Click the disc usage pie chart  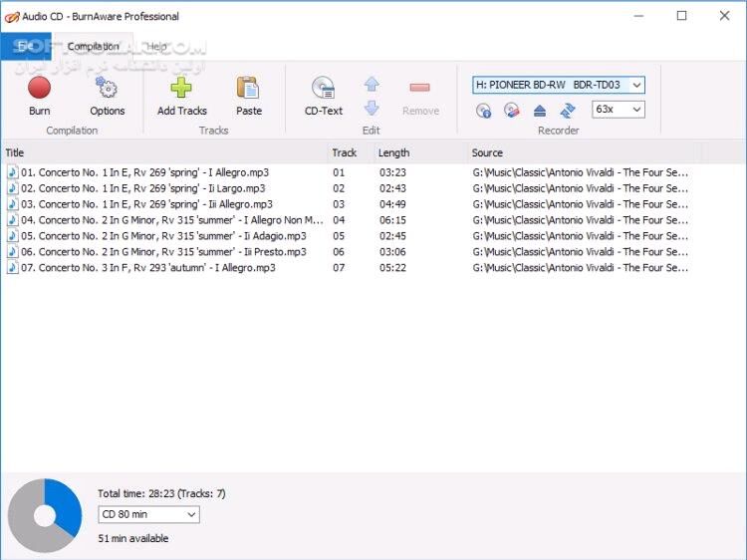coord(44,515)
